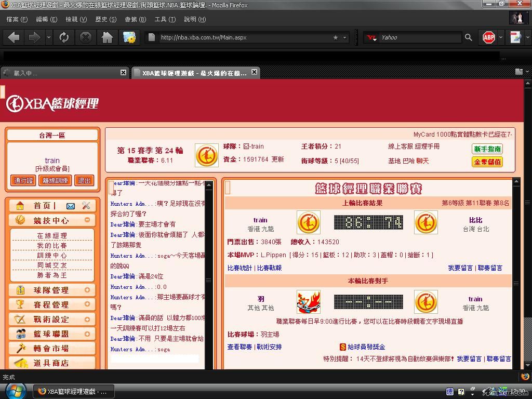Click the search magnifier beside Yahoo box
532x399 pixels.
pos(468,37)
